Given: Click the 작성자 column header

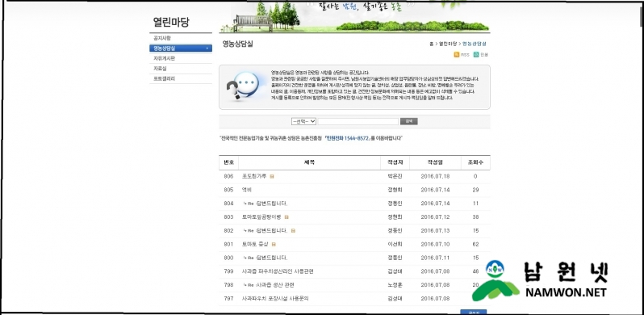Looking at the screenshot, I should click(x=395, y=162).
